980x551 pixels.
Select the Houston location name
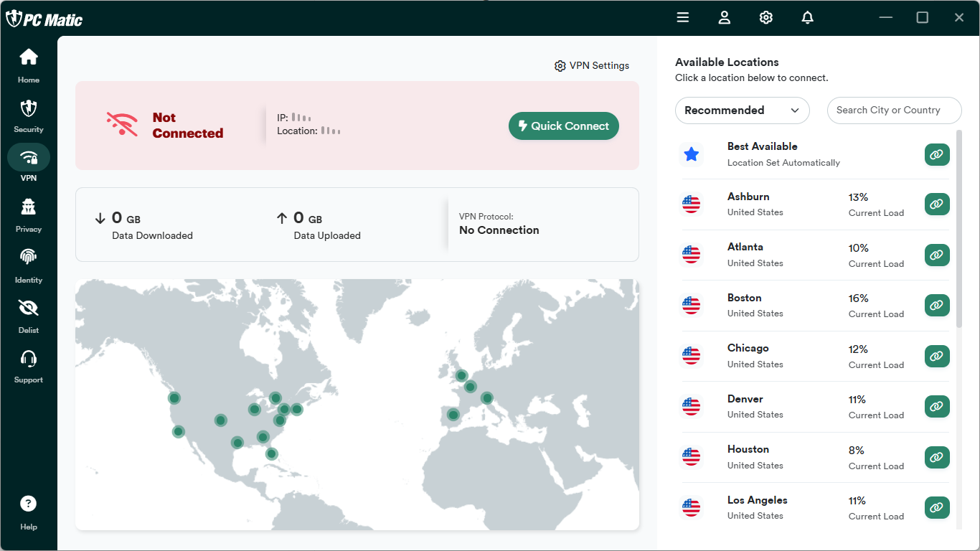pyautogui.click(x=748, y=449)
